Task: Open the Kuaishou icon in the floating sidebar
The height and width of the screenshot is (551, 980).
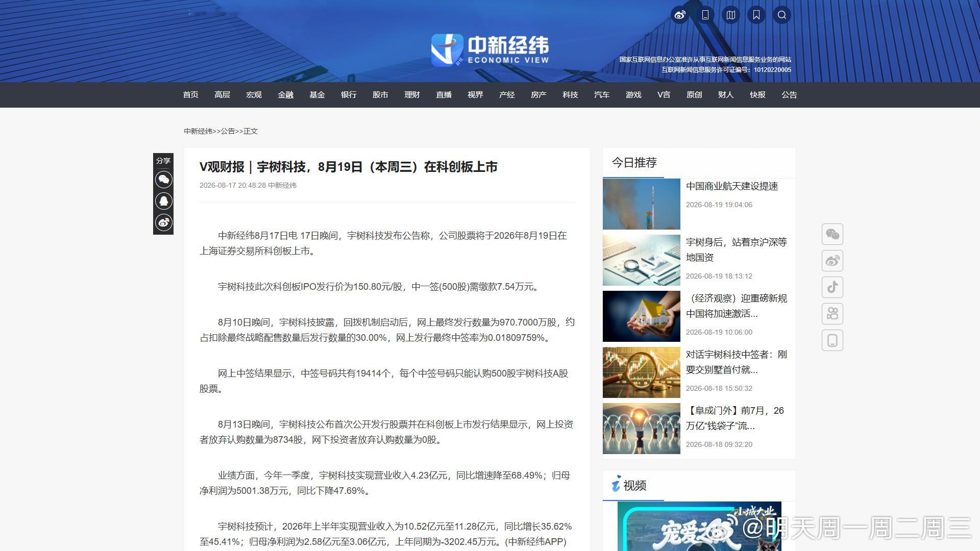Action: click(832, 314)
